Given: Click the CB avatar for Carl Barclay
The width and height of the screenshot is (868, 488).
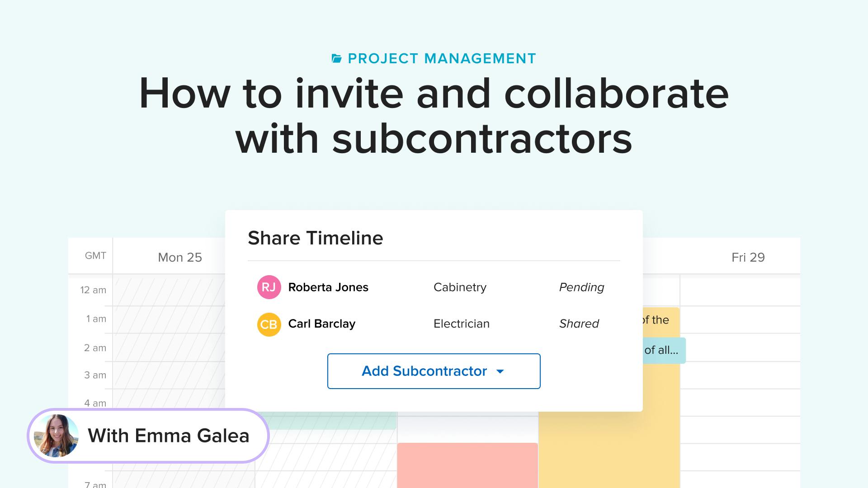Looking at the screenshot, I should (x=269, y=324).
